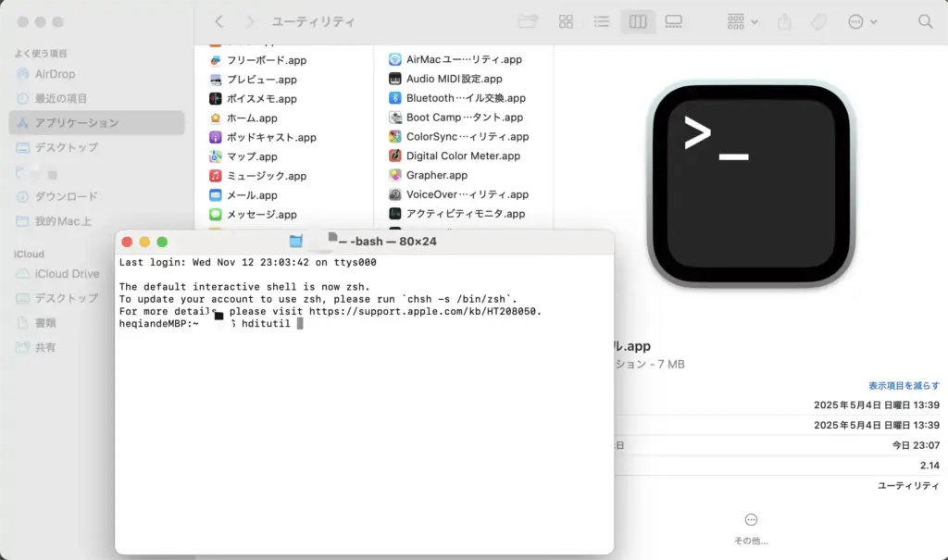Click the magnifying glass search icon
Image resolution: width=948 pixels, height=560 pixels.
point(925,21)
